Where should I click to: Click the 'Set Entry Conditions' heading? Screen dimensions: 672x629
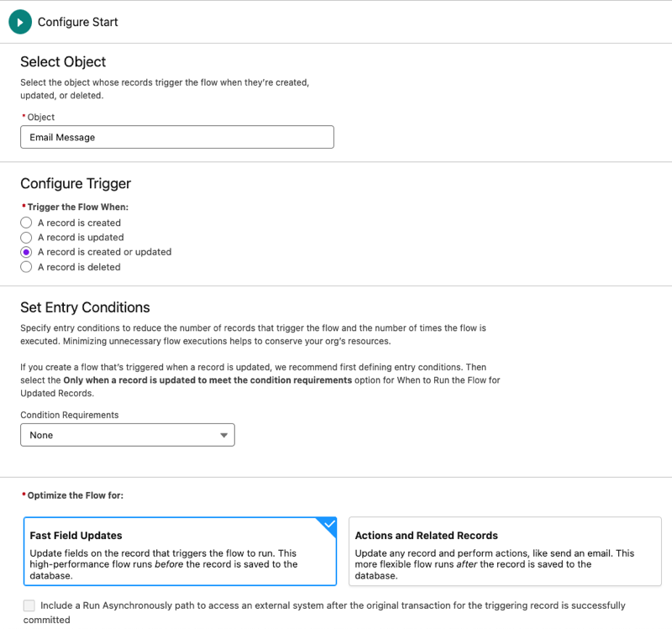85,307
